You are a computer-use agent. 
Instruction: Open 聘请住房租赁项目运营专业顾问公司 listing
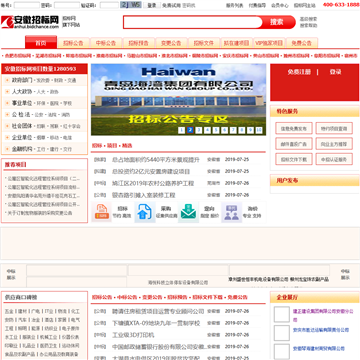click(158, 311)
